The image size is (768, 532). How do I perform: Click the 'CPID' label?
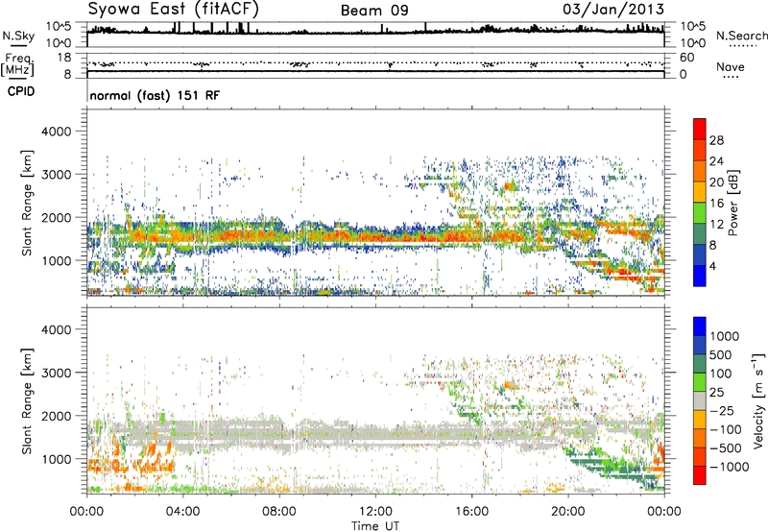click(21, 91)
